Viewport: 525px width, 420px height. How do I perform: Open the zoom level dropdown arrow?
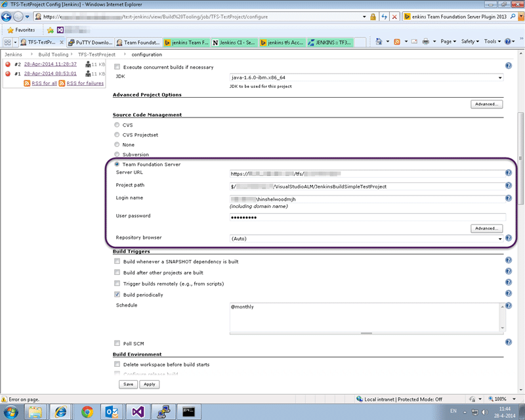click(514, 399)
